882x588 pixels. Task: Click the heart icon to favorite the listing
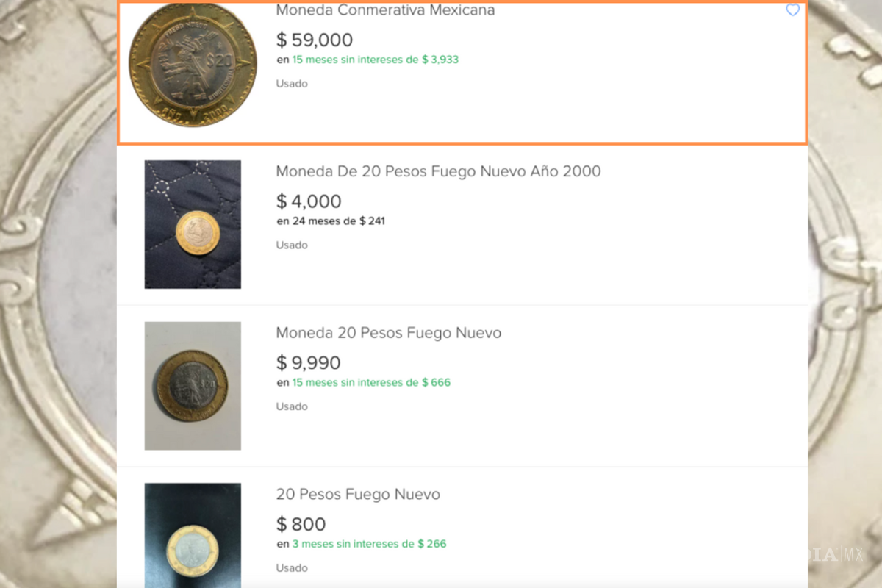click(x=792, y=10)
